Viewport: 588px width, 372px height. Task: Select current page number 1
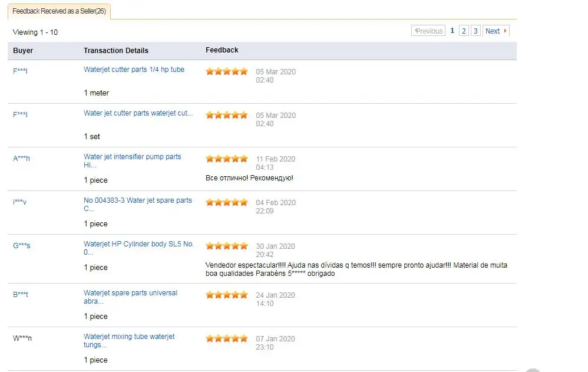point(452,31)
